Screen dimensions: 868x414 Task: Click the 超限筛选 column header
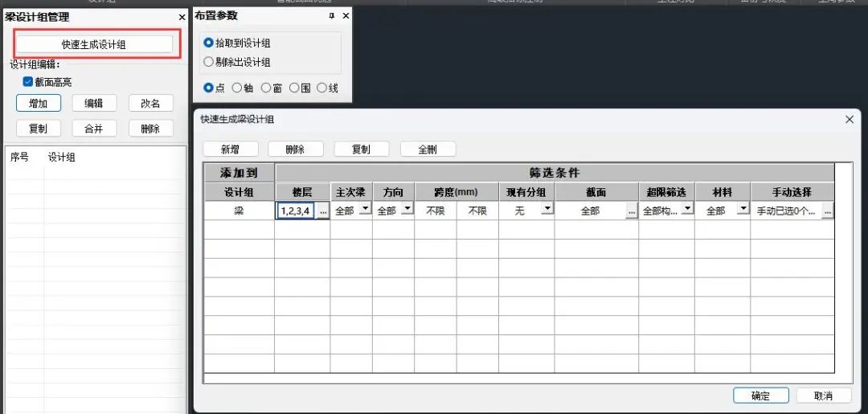666,192
